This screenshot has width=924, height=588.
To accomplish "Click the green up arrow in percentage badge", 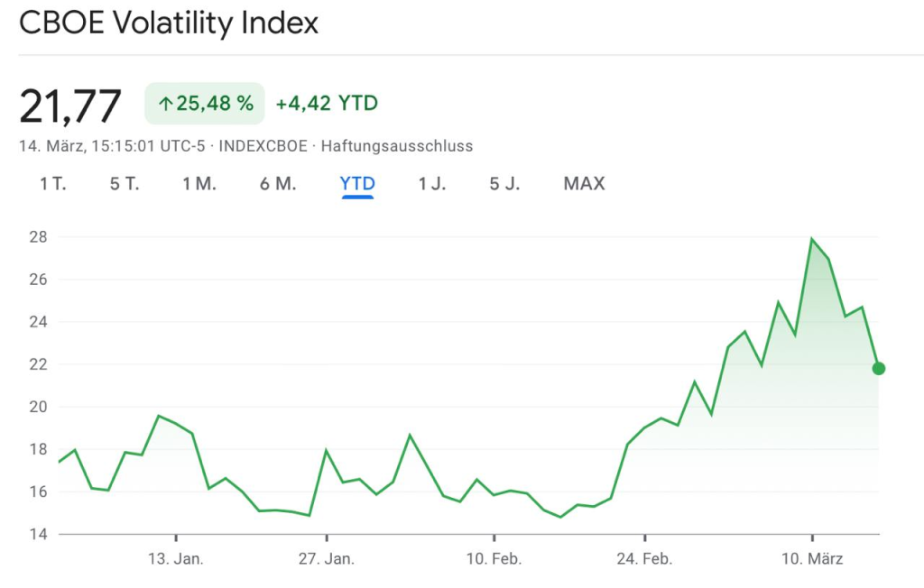I will coord(165,104).
